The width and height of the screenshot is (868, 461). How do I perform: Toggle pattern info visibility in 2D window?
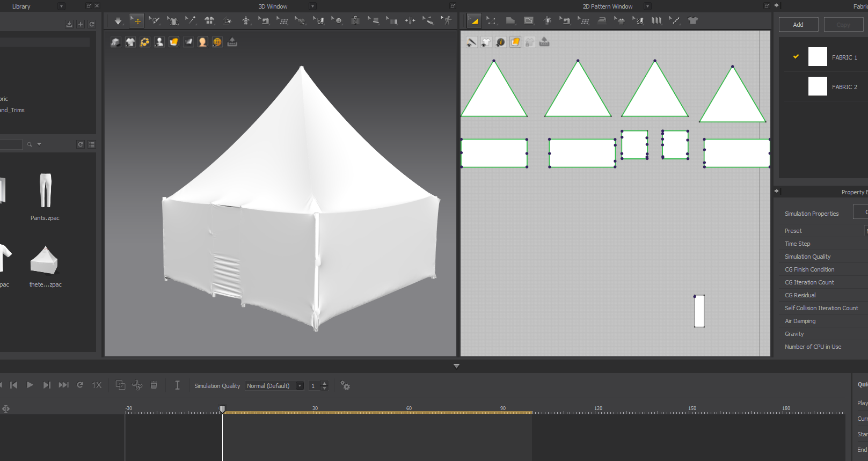click(x=500, y=42)
